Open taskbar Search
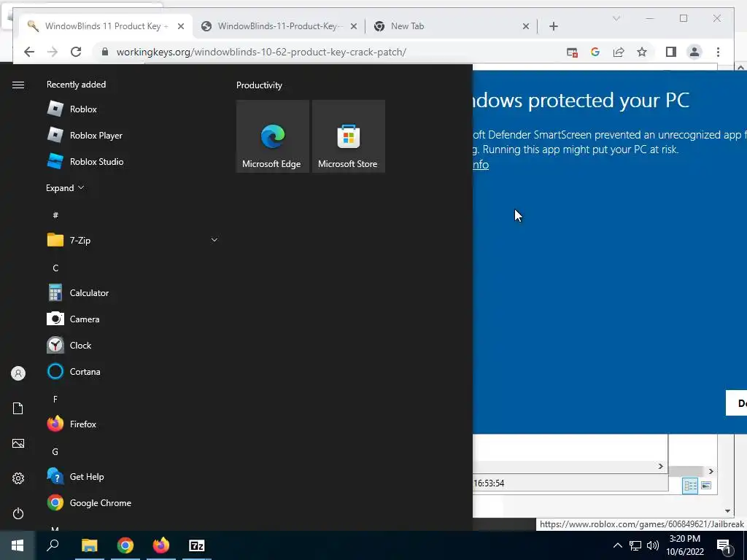Screen dimensions: 747x560 pos(53,545)
